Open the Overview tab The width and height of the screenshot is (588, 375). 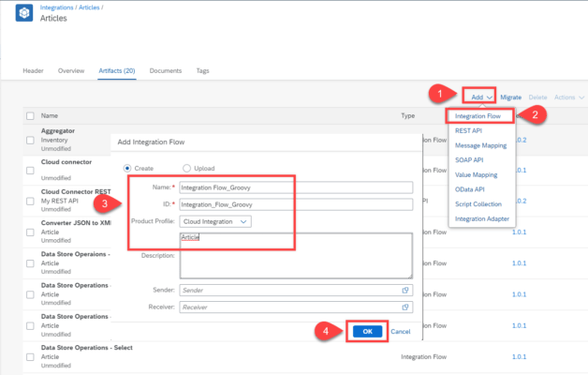(71, 70)
